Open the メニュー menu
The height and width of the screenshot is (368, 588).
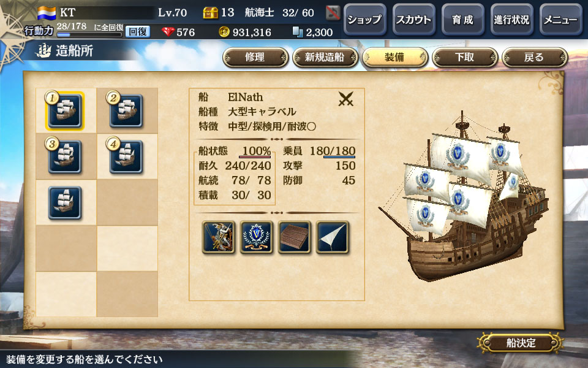[560, 20]
